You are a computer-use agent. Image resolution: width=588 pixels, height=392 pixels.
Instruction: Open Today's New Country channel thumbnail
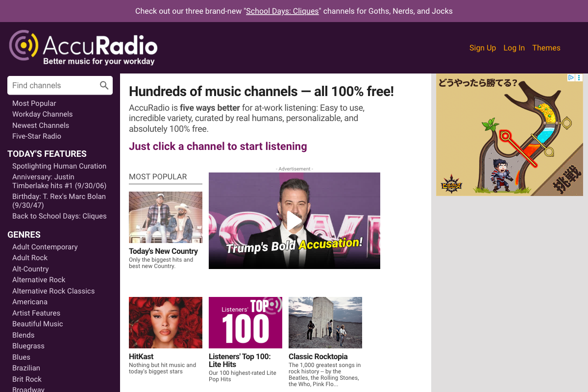165,217
